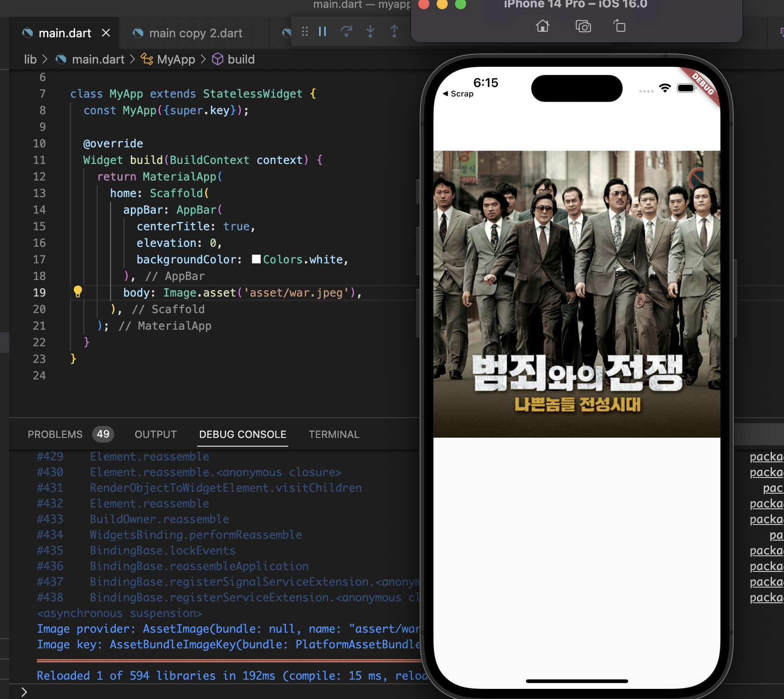Click the simulator battery status icon
Viewport: 784px width, 699px height.
coord(686,88)
